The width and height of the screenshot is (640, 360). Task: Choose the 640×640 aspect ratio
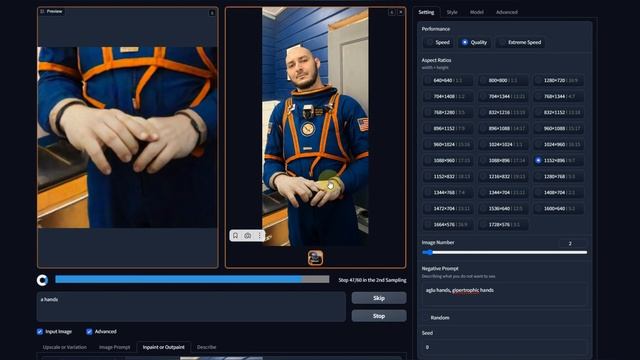coord(448,80)
